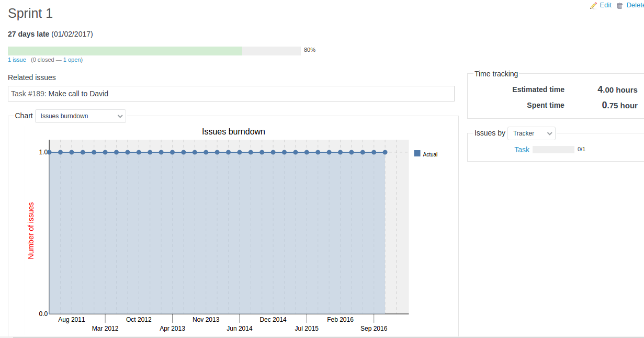Click the "Sep 2016" axis label

[374, 329]
